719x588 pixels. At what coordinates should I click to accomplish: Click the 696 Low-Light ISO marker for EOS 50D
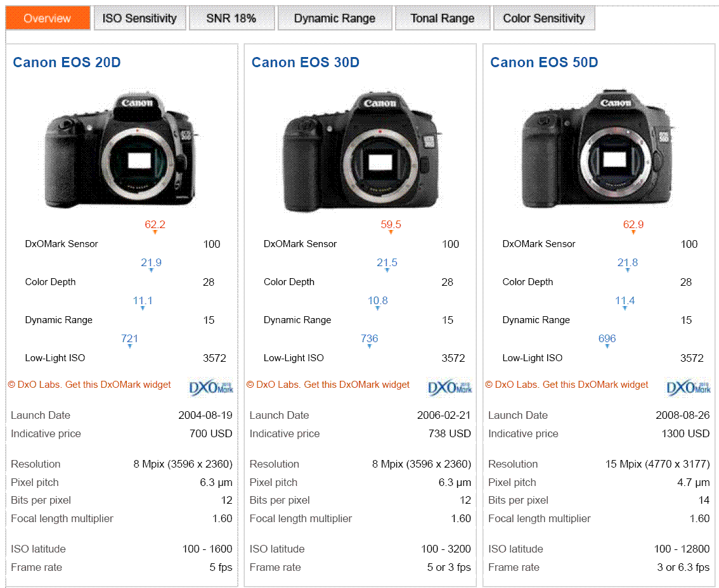(x=607, y=339)
